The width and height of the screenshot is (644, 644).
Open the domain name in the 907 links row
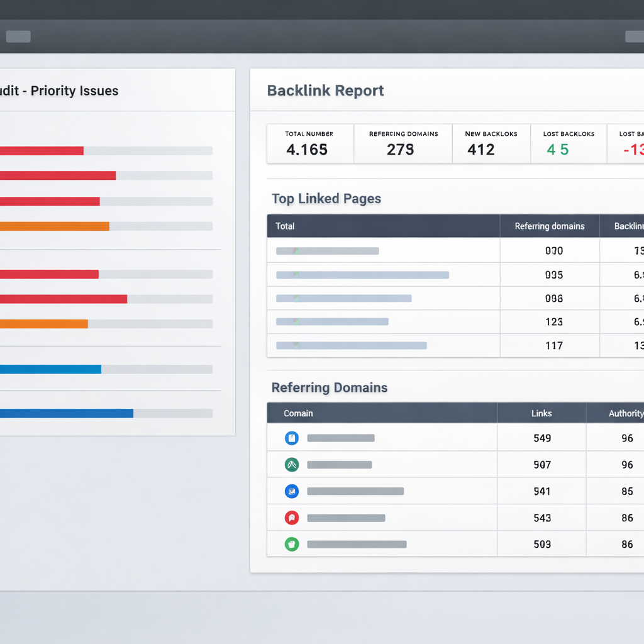pos(340,465)
